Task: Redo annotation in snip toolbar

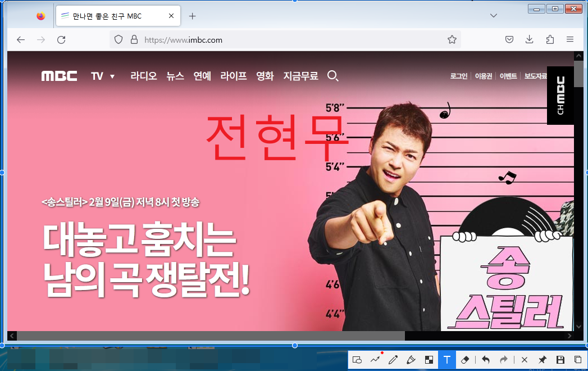Action: 504,360
